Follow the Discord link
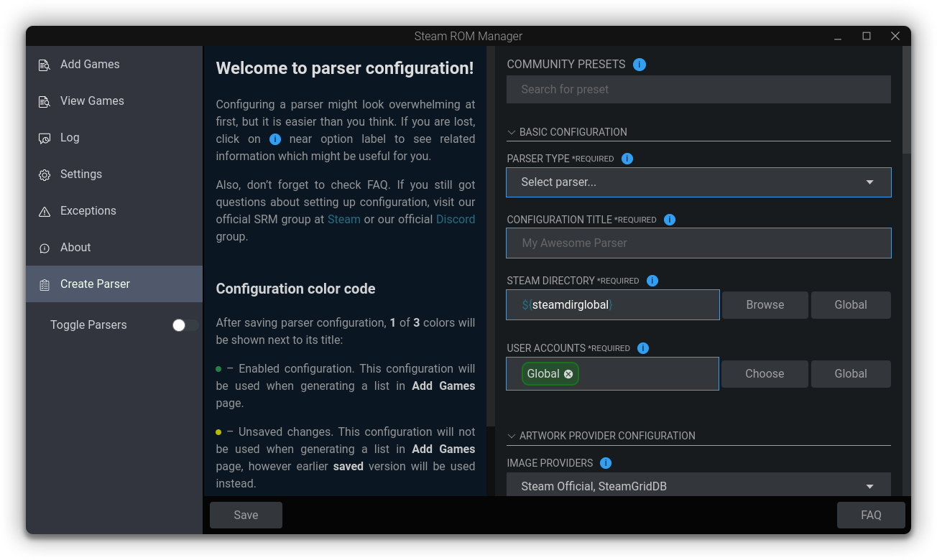Screen dimensions: 937x560 pos(456,220)
